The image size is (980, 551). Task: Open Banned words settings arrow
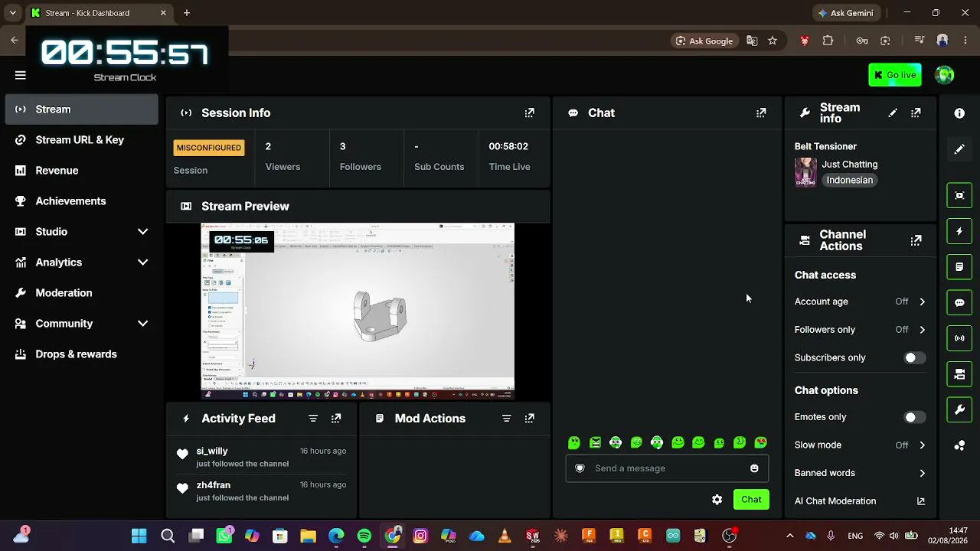coord(922,473)
